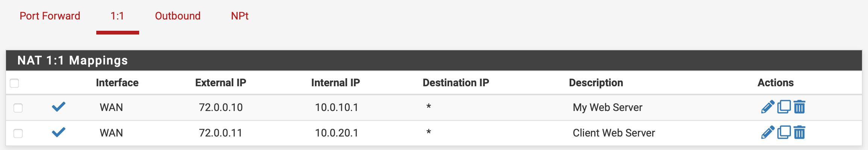868x150 pixels.
Task: Click the NAT 1:1 Mappings panel heading
Action: pos(73,60)
